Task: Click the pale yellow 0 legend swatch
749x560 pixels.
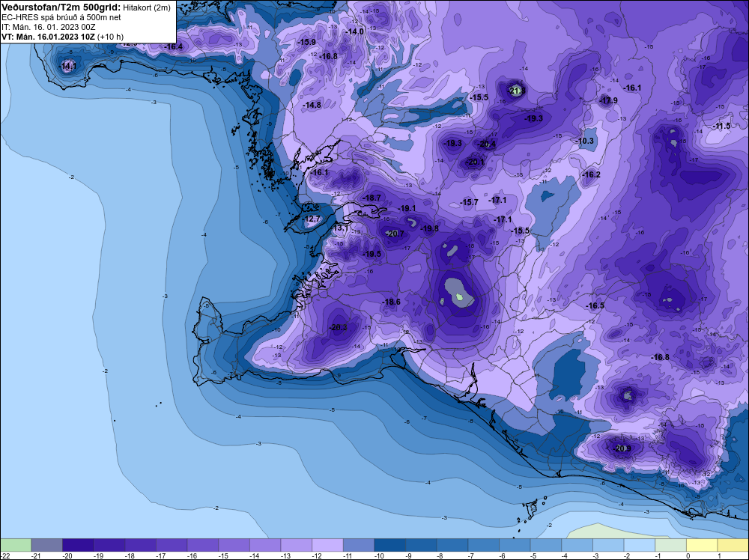Action: (x=703, y=545)
